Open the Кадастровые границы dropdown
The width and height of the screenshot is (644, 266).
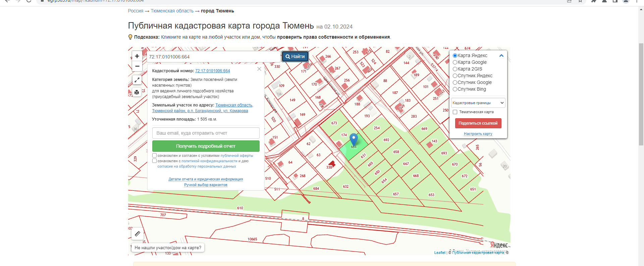click(x=478, y=103)
